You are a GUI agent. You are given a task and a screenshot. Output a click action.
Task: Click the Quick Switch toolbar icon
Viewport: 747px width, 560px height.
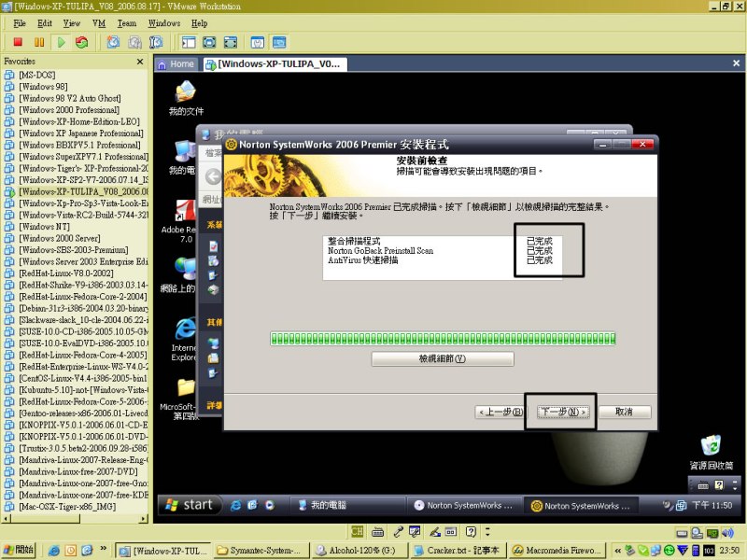[231, 42]
